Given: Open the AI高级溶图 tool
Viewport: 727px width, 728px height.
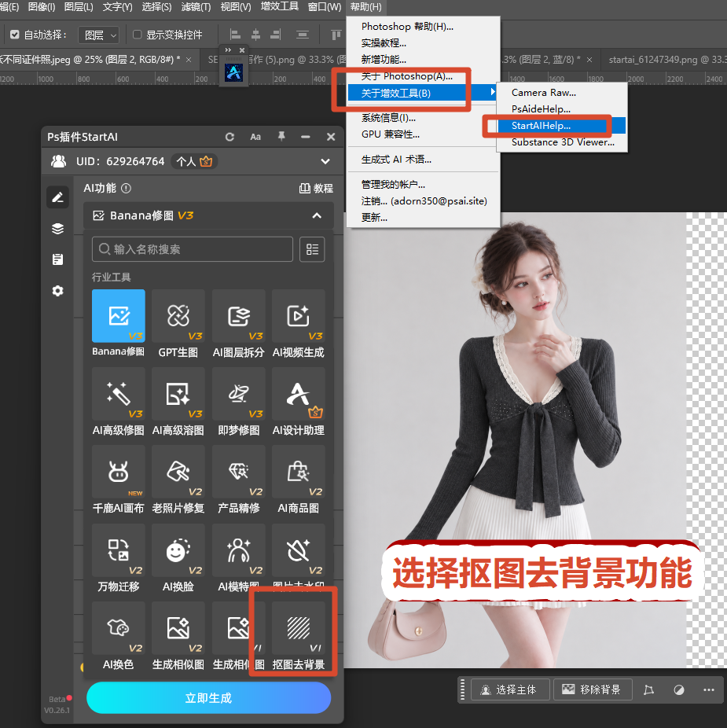Looking at the screenshot, I should (x=178, y=394).
